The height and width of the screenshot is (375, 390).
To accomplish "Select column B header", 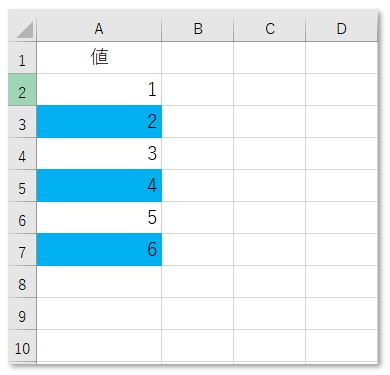I will (198, 28).
